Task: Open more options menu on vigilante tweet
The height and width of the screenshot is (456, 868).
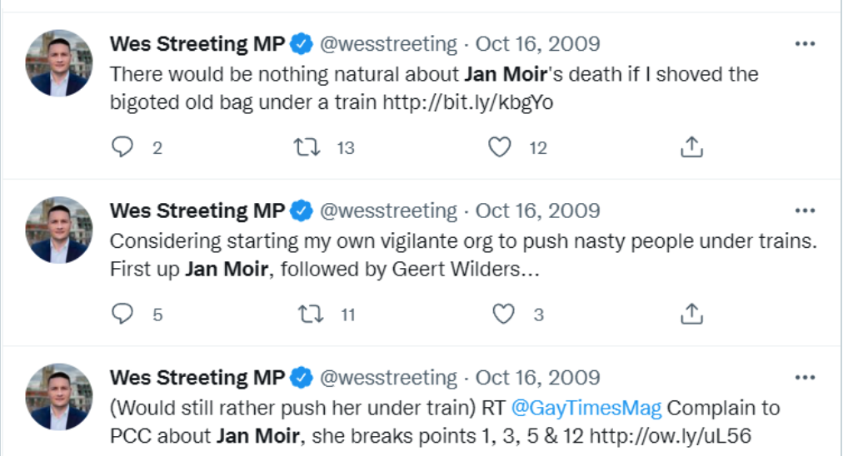Action: [804, 211]
